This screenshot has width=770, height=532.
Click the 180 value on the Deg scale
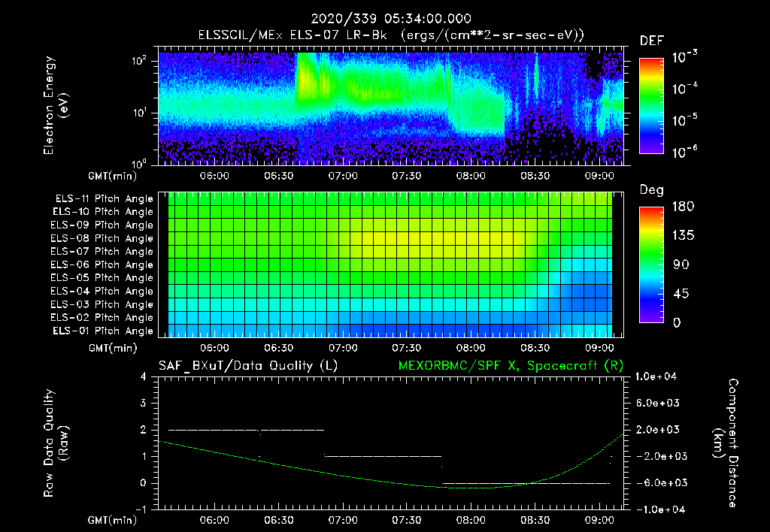[x=683, y=206]
